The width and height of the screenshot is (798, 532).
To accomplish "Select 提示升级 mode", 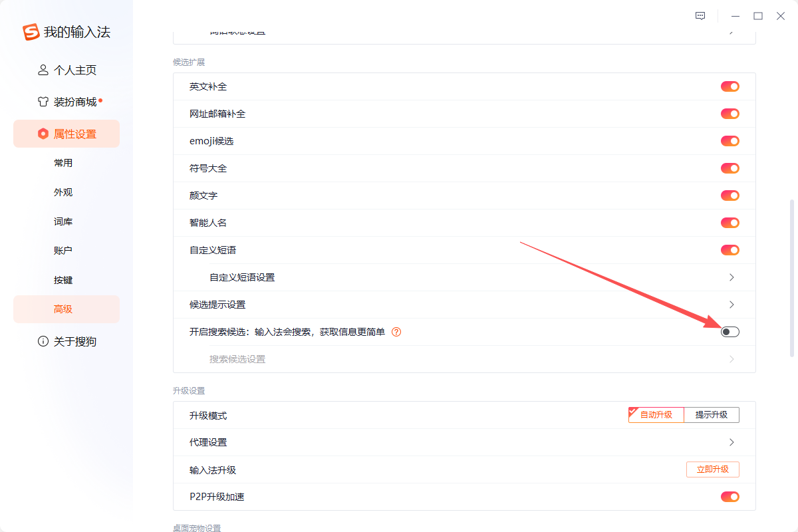I will pos(712,415).
